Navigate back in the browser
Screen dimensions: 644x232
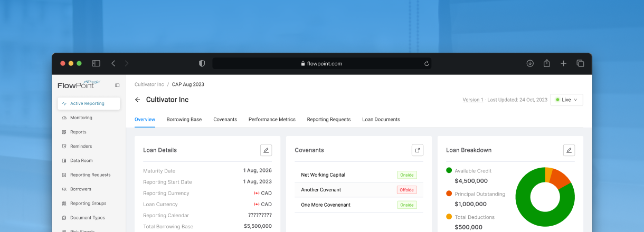[113, 63]
